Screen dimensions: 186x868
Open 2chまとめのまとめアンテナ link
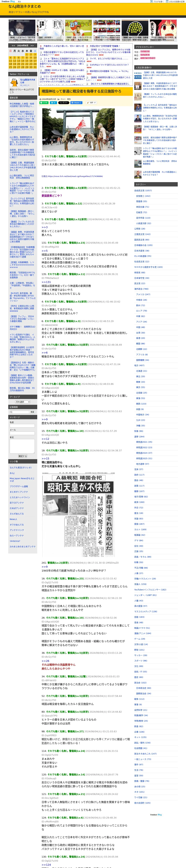22,546
